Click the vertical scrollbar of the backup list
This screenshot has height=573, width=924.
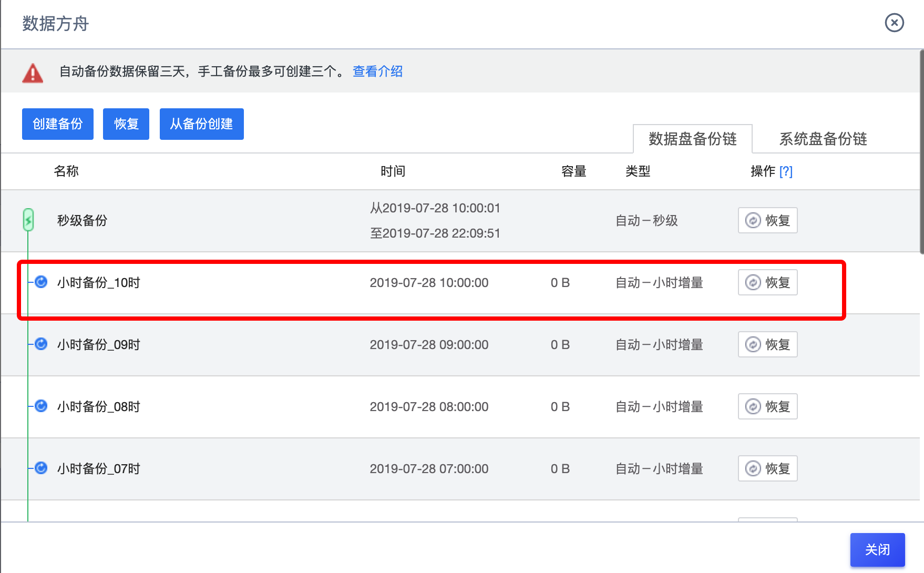922,152
